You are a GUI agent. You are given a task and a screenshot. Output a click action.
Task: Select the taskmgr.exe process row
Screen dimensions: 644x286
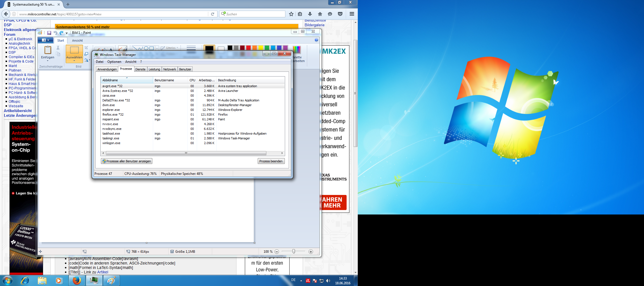pyautogui.click(x=193, y=138)
